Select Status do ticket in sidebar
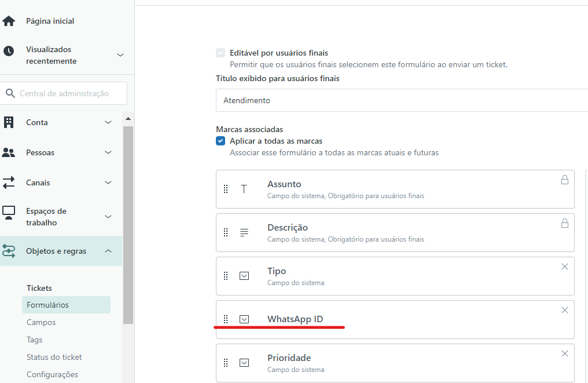Viewport: 588px width, 383px height. (54, 357)
